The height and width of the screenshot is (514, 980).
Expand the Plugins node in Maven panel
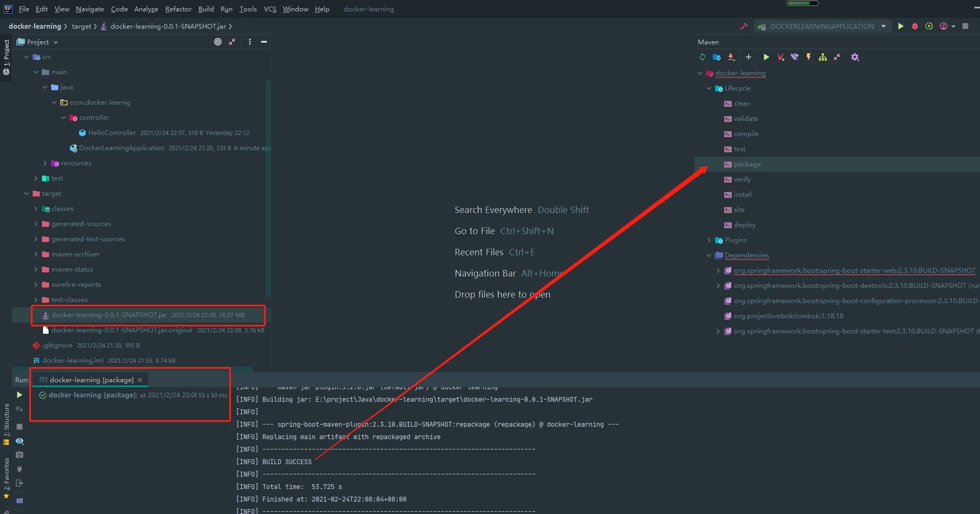coord(709,240)
